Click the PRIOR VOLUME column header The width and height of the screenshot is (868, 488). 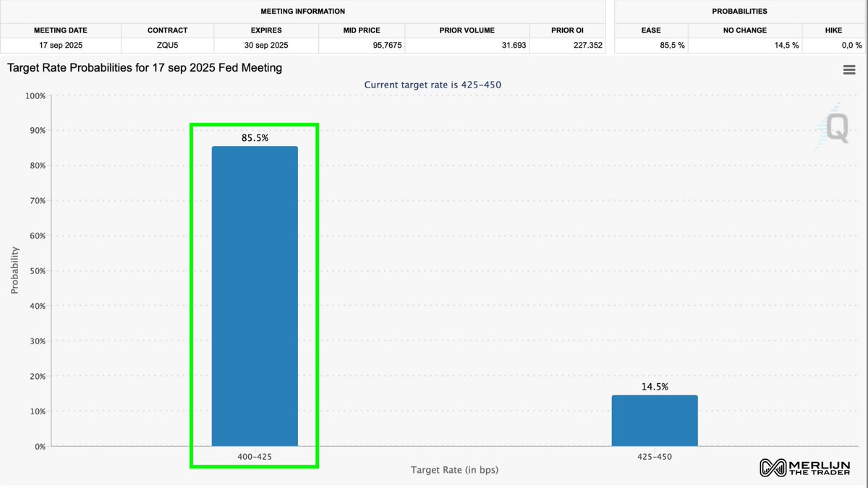(467, 30)
